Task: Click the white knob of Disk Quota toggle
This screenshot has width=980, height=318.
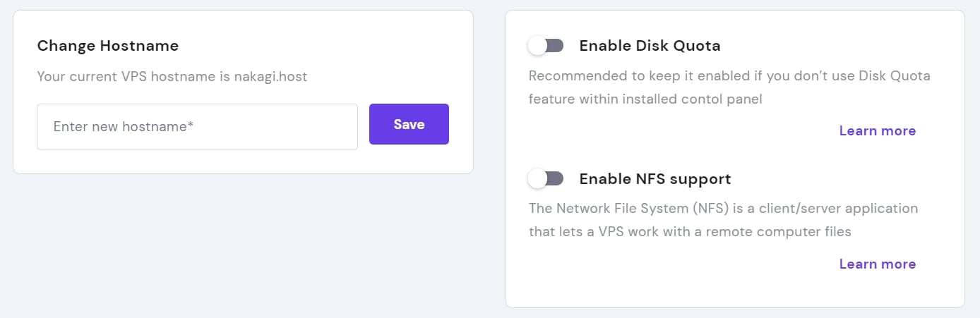Action: [537, 46]
